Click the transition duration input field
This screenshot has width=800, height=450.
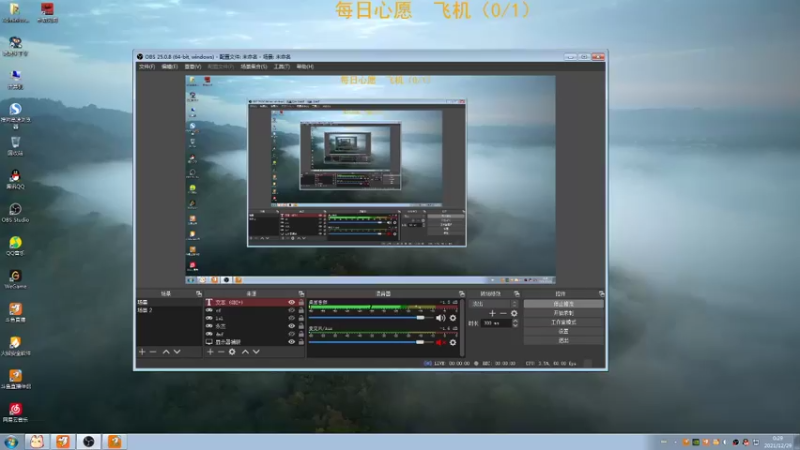496,323
